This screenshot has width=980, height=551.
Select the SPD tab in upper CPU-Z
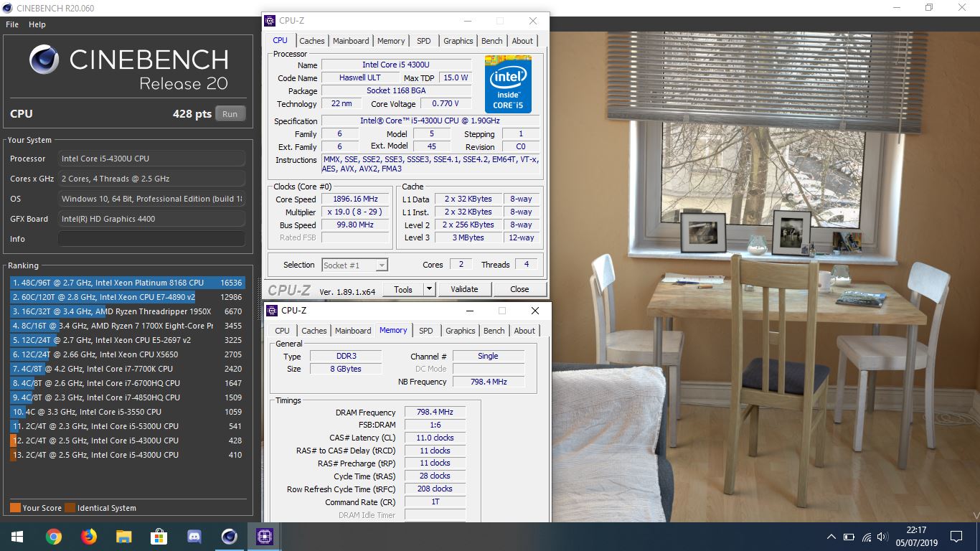point(424,41)
